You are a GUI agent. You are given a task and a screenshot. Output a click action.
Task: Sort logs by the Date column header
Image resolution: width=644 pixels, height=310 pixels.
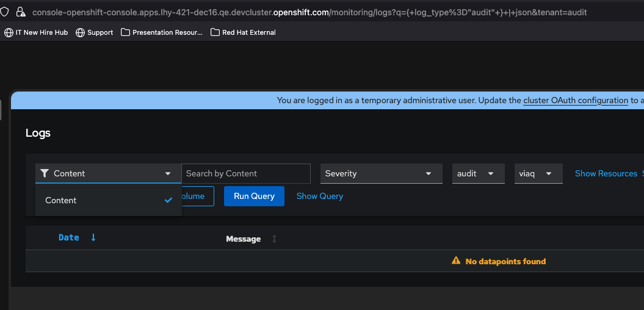click(x=69, y=238)
